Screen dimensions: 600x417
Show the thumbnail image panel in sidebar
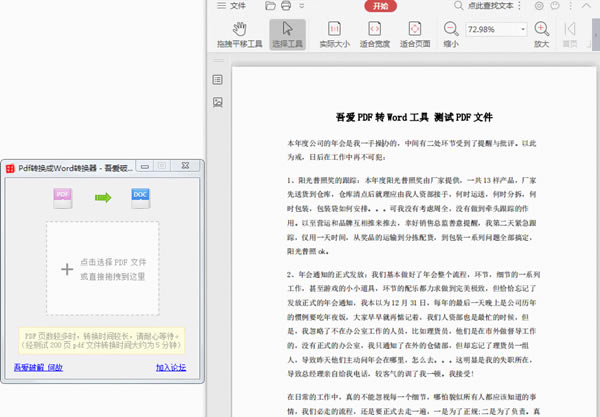pyautogui.click(x=217, y=102)
